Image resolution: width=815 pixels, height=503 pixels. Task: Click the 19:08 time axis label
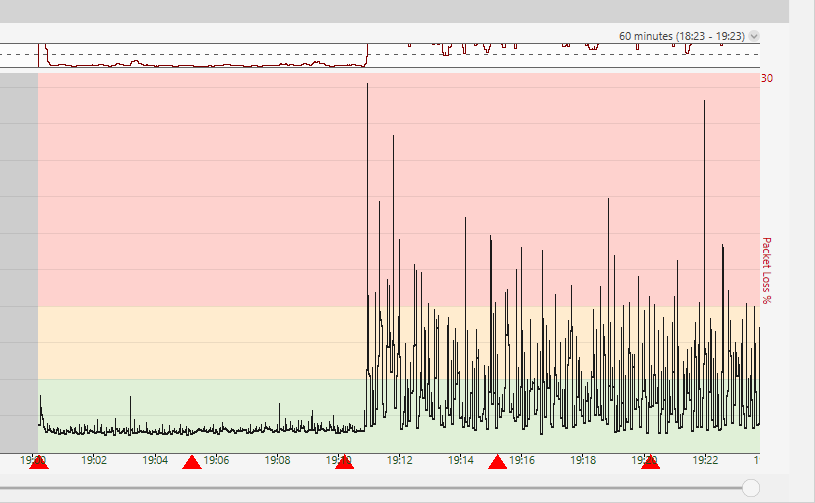277,460
